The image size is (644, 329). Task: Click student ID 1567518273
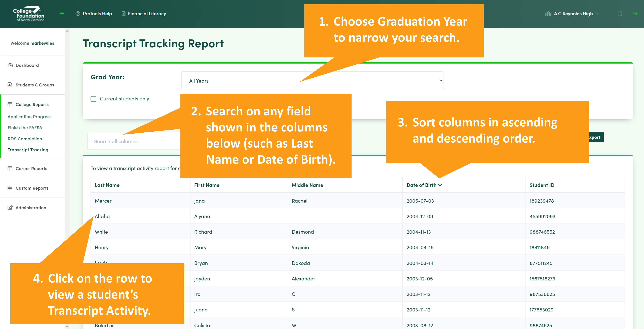(542, 279)
